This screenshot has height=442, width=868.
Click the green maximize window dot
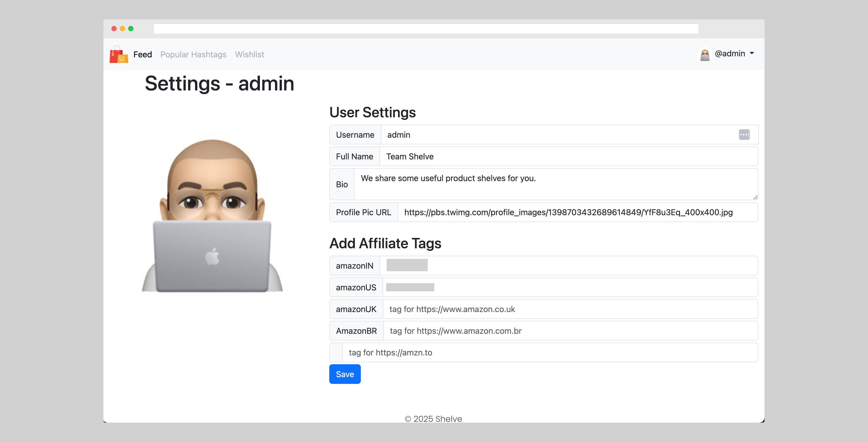[131, 29]
